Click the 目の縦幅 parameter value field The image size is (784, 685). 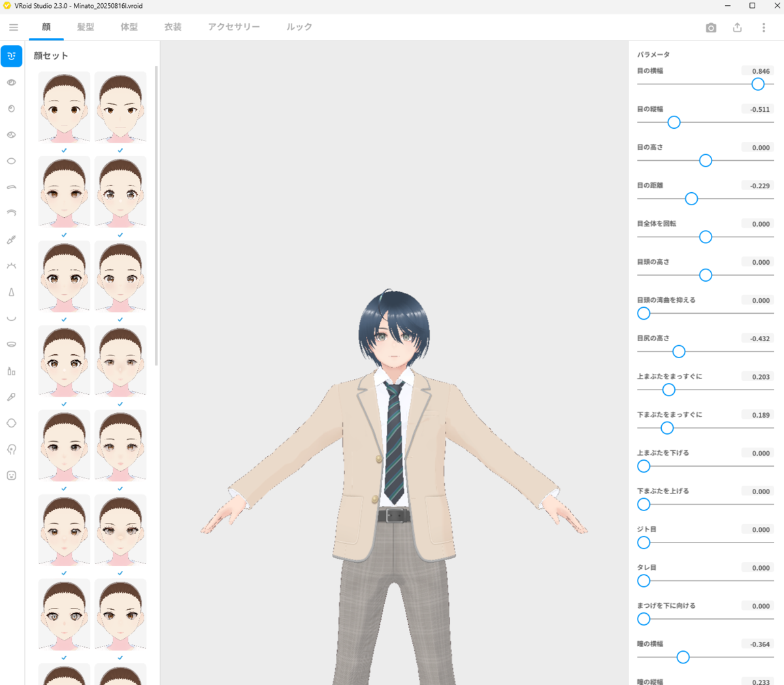pos(757,109)
